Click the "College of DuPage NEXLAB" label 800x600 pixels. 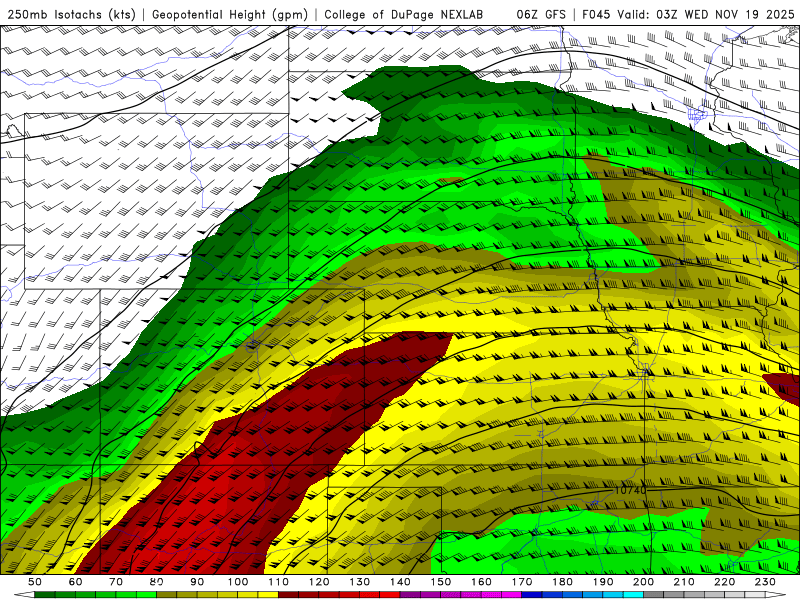click(404, 15)
